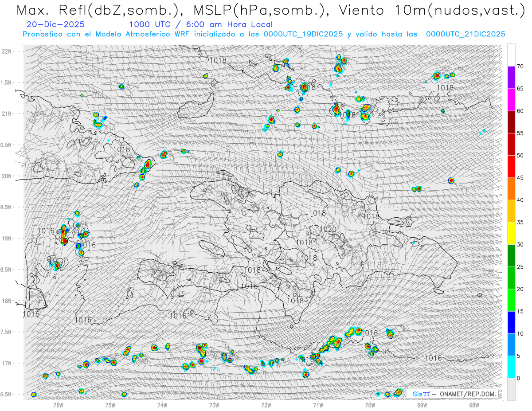
Task: Select the "71W" longitude label
Action: pyautogui.click(x=318, y=404)
